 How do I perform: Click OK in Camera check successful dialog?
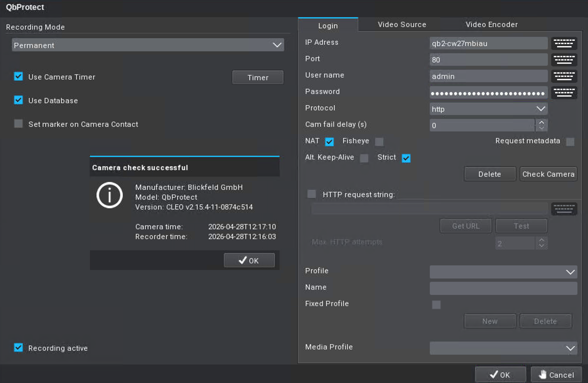tap(249, 260)
